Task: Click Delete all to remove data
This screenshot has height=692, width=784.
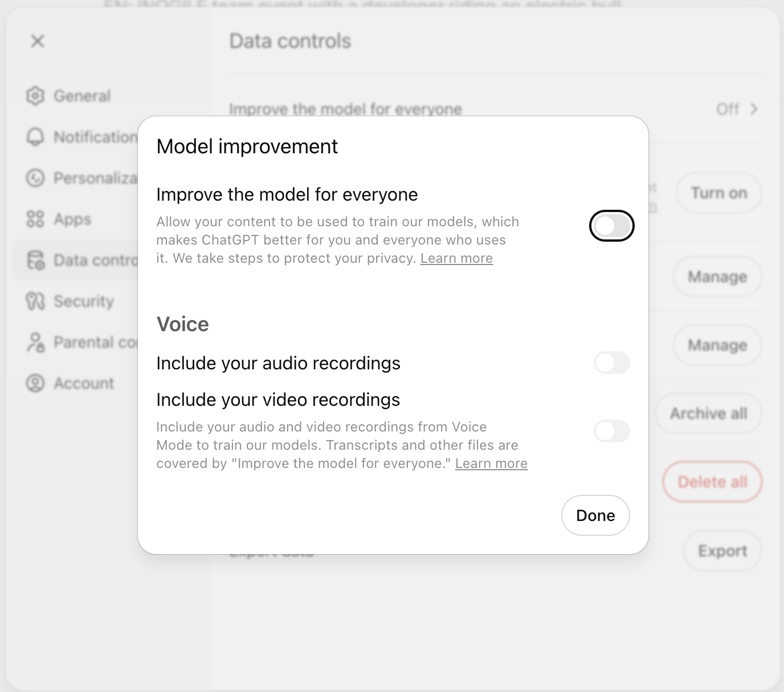Action: pos(712,482)
